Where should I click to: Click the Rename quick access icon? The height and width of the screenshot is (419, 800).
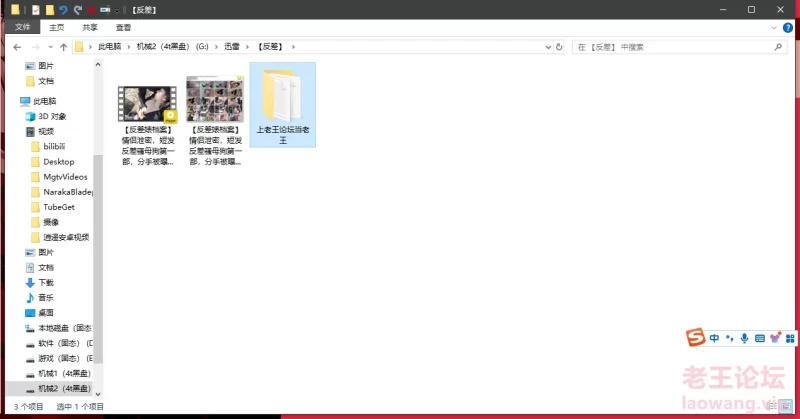(x=105, y=10)
